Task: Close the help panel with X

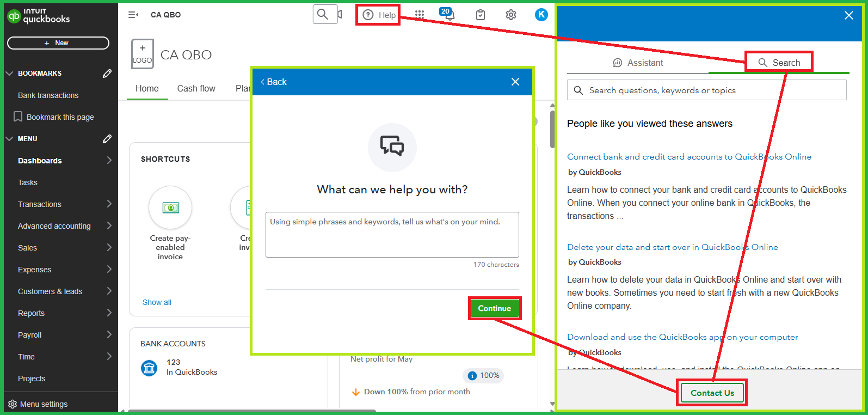Action: click(849, 15)
